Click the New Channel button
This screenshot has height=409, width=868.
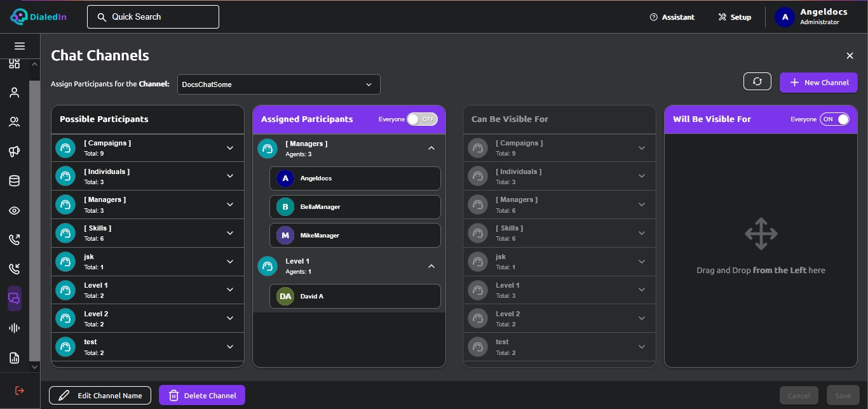(818, 83)
